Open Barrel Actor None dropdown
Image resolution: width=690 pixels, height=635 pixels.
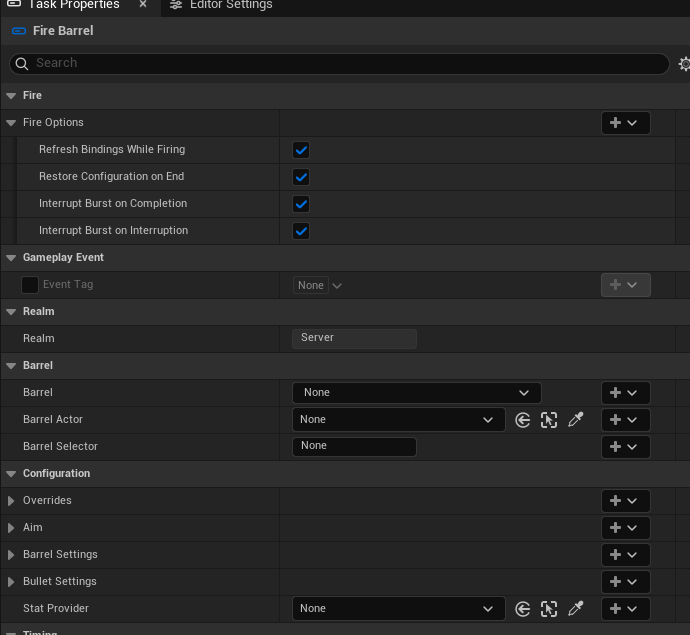pos(398,420)
